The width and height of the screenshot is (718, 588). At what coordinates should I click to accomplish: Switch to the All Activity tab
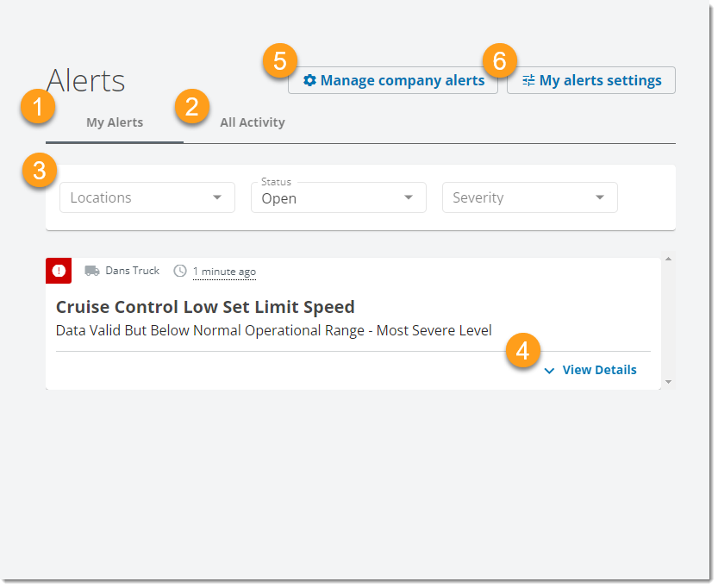pyautogui.click(x=252, y=122)
